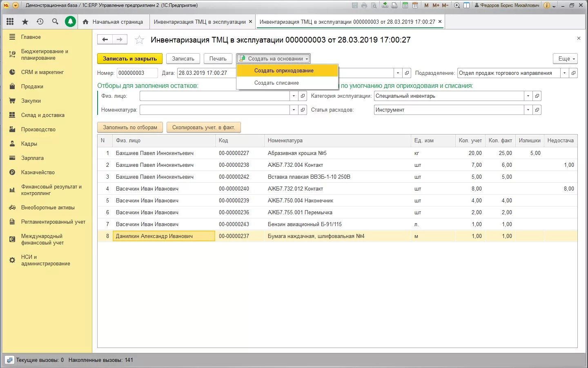Switch to Инвентаризация ТМЦ в эксплуатации list tab
The width and height of the screenshot is (588, 368).
point(200,22)
